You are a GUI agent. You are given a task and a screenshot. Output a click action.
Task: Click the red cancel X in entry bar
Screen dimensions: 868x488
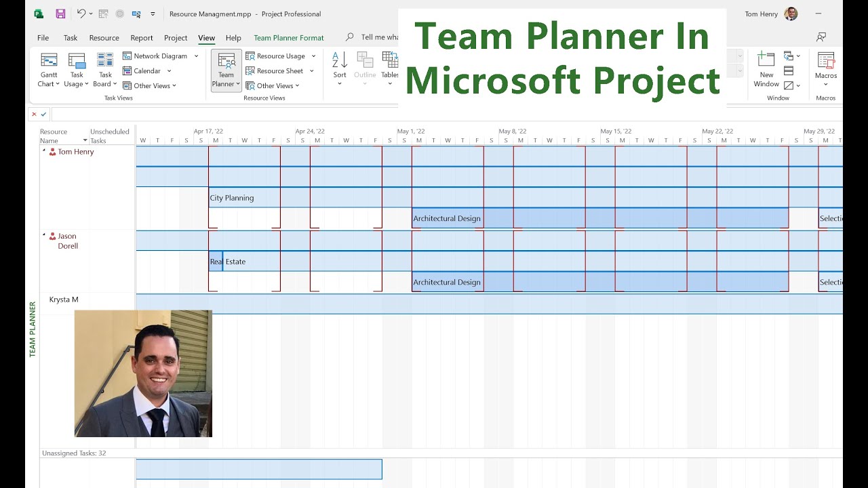(34, 115)
